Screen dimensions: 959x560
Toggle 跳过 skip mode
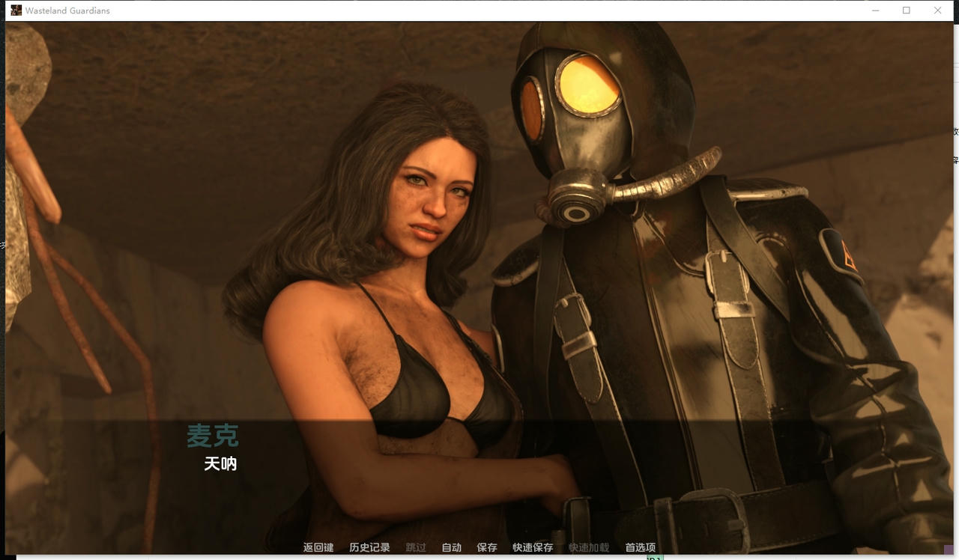click(x=415, y=547)
